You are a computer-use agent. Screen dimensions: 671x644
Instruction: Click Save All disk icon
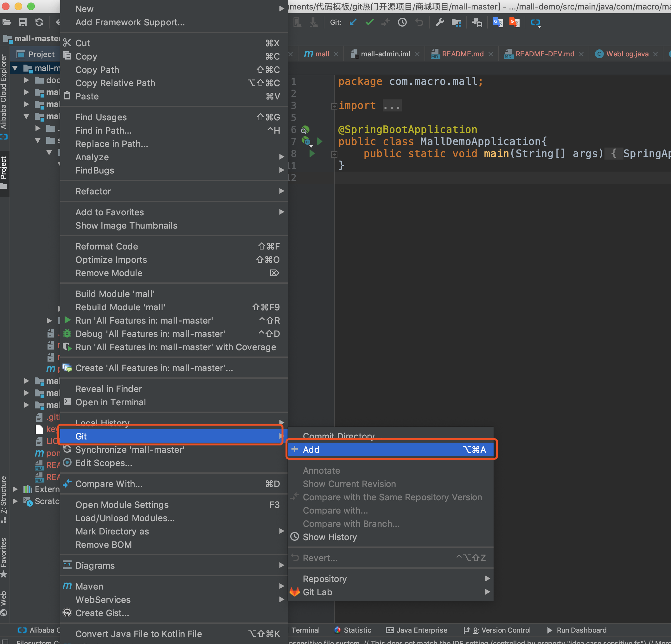[22, 22]
